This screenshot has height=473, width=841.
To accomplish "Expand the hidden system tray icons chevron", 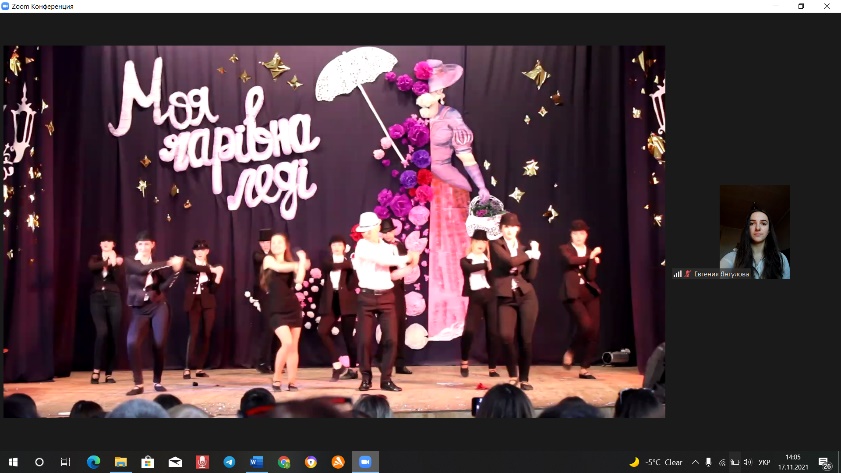I will click(696, 462).
